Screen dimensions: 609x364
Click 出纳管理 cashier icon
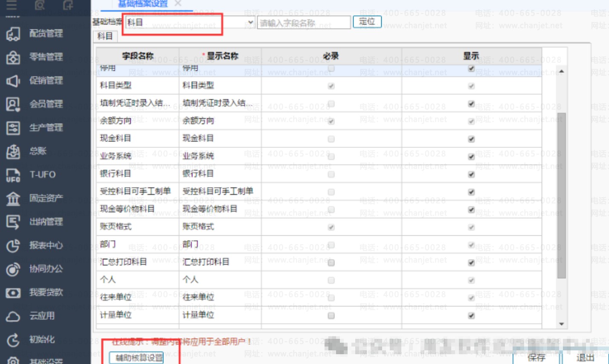13,222
